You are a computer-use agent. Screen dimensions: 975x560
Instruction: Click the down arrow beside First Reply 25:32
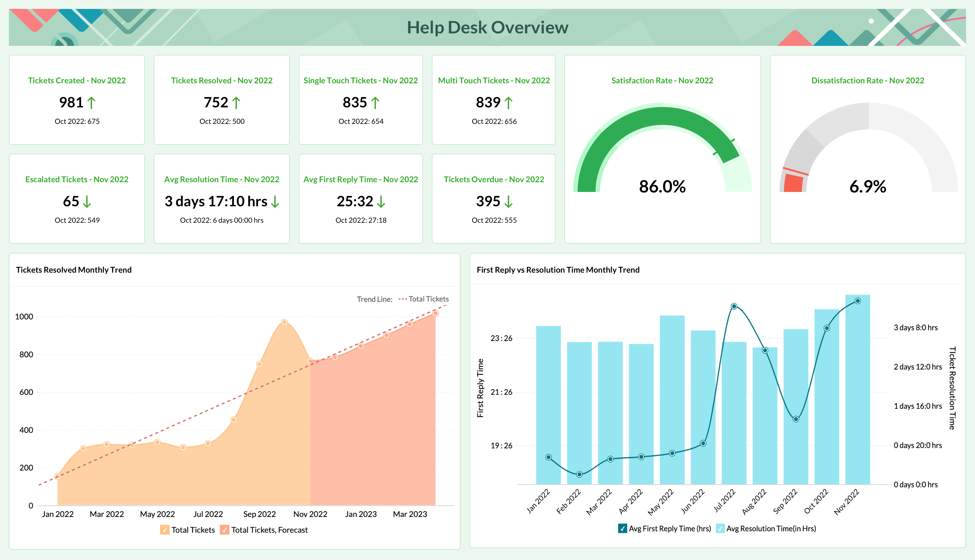[381, 202]
